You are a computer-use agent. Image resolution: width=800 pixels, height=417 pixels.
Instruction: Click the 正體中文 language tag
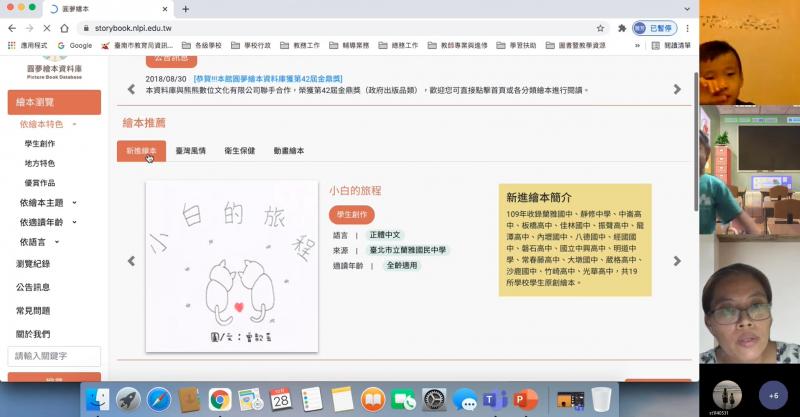pos(385,235)
